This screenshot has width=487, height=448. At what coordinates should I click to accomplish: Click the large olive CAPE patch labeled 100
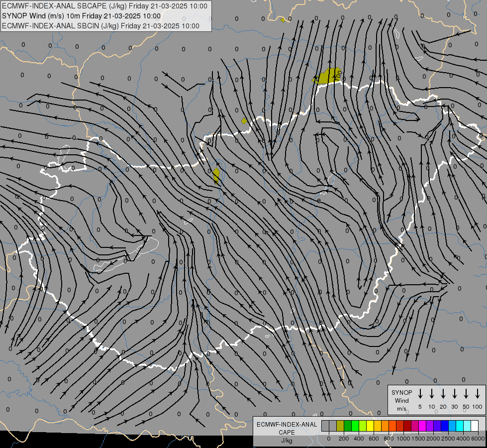326,77
